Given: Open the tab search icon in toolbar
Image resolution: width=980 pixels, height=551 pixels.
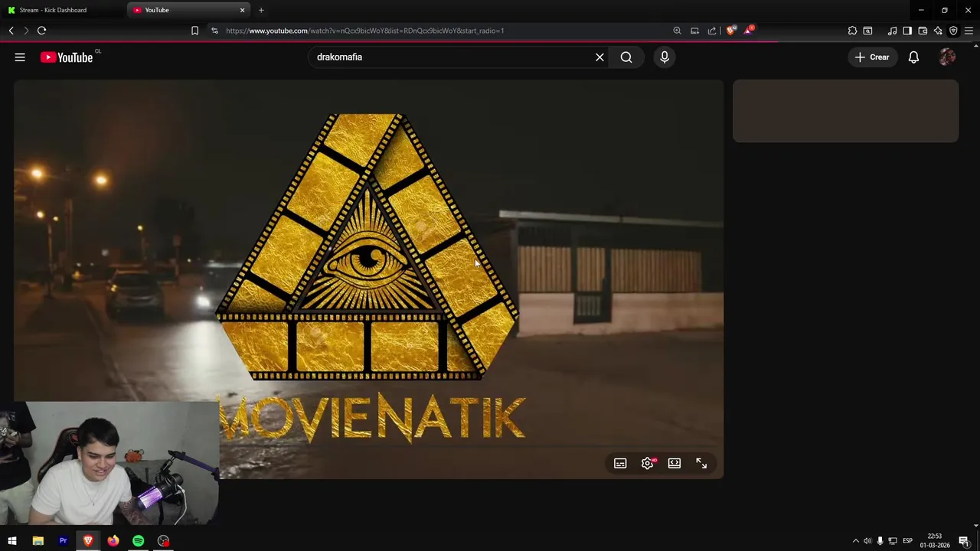Looking at the screenshot, I should tap(867, 31).
